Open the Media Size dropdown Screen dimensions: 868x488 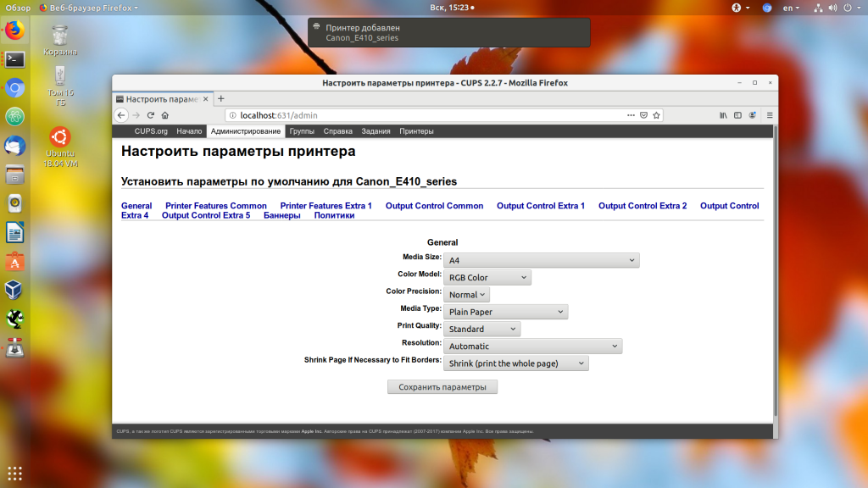coord(542,260)
